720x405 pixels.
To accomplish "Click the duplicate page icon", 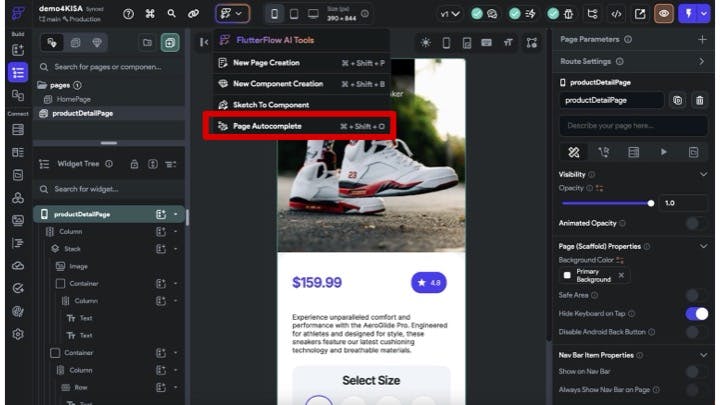I will (677, 100).
